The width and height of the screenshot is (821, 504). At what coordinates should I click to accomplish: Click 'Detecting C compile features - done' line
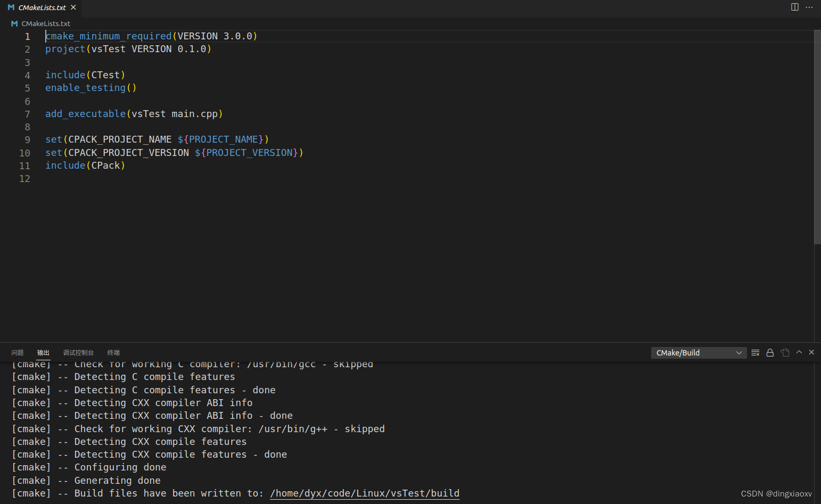[x=144, y=390]
